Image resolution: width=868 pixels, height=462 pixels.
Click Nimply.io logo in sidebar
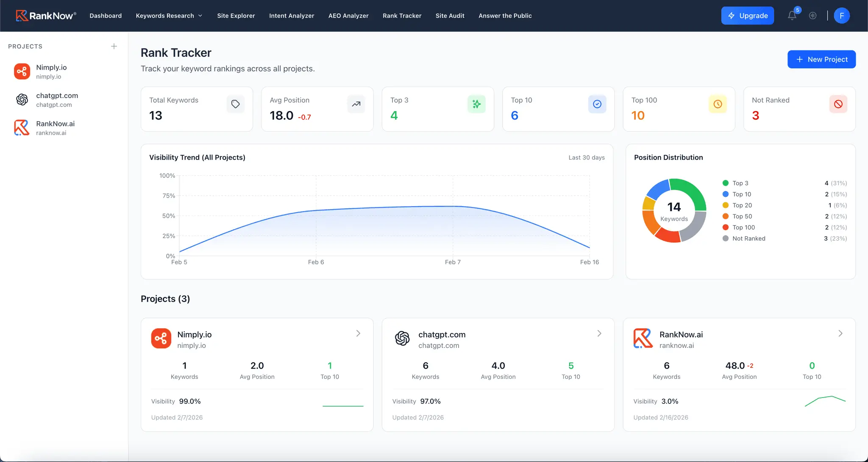coord(22,71)
